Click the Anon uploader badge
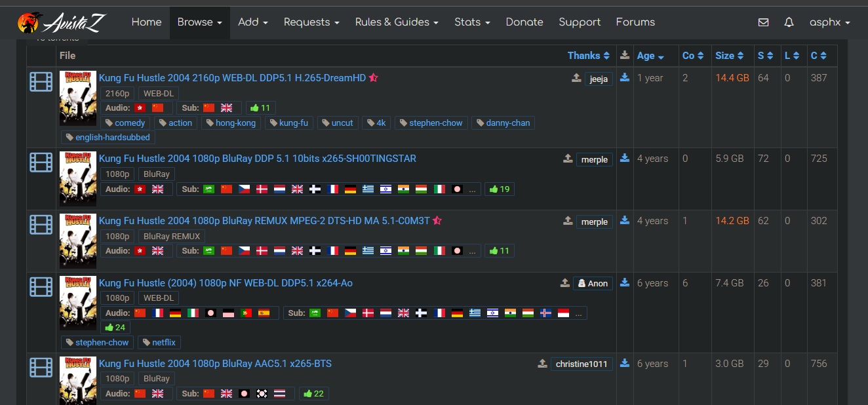Viewport: 868px width, 405px height. coord(593,283)
